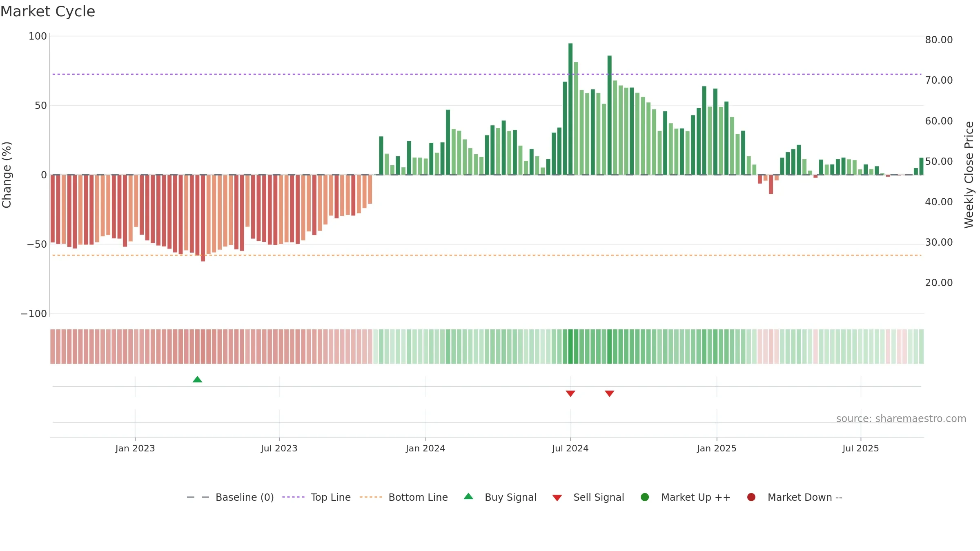Toggle the Top Line legend entry
The image size is (980, 551).
click(x=316, y=497)
